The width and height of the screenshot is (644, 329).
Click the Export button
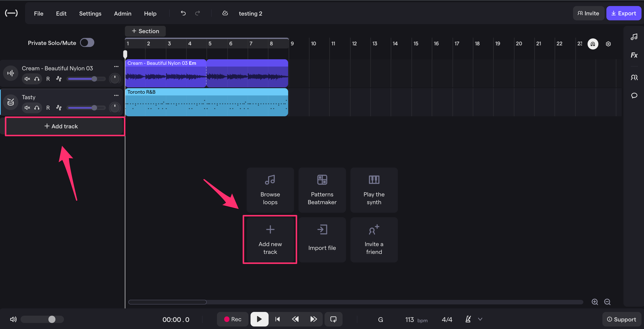(x=623, y=13)
